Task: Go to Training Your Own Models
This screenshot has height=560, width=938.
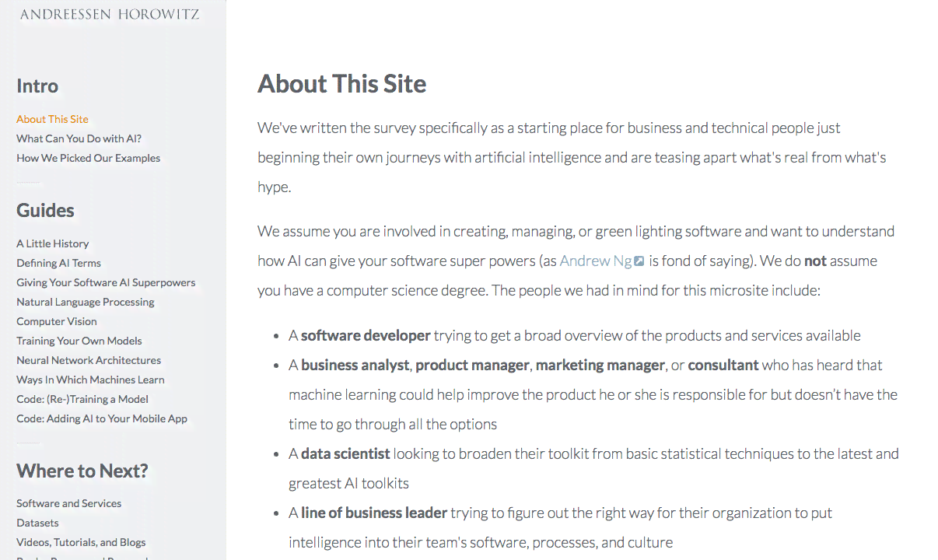Action: [x=79, y=341]
